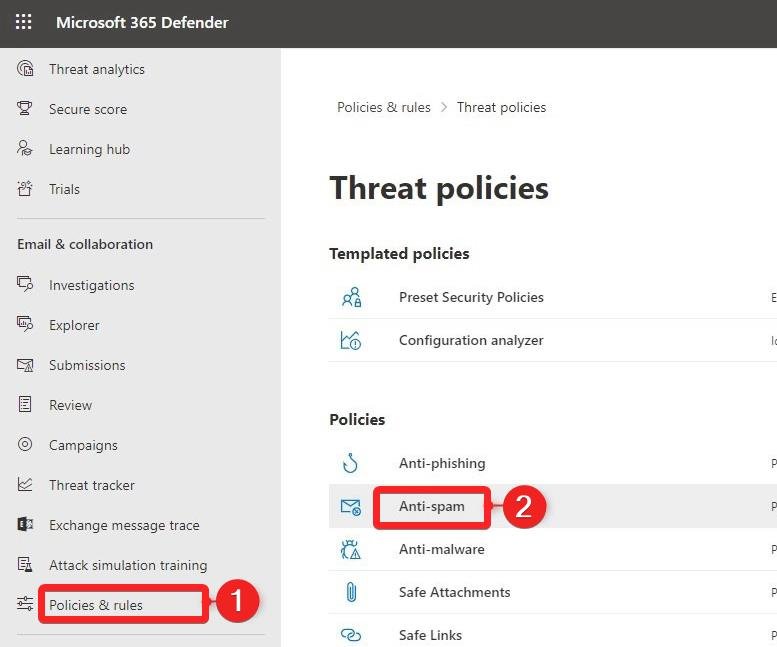Click the Attack simulation training icon

(x=25, y=565)
